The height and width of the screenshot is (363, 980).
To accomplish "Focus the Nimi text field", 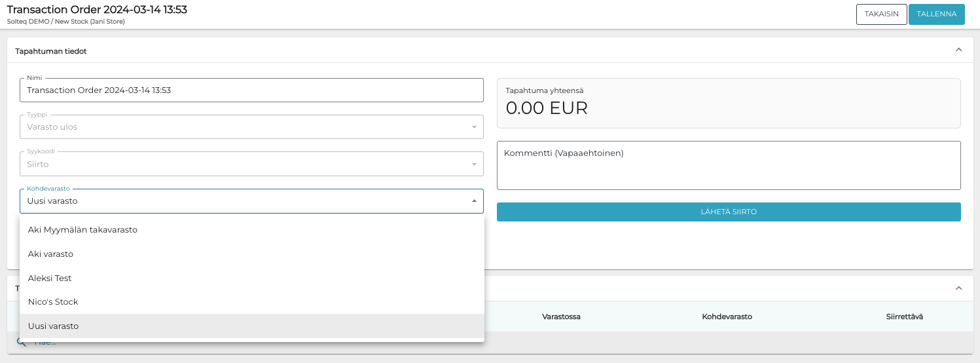I will point(251,90).
